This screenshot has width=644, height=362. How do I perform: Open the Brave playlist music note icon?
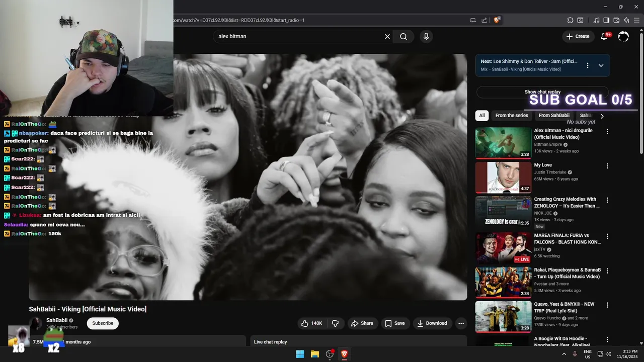click(597, 20)
